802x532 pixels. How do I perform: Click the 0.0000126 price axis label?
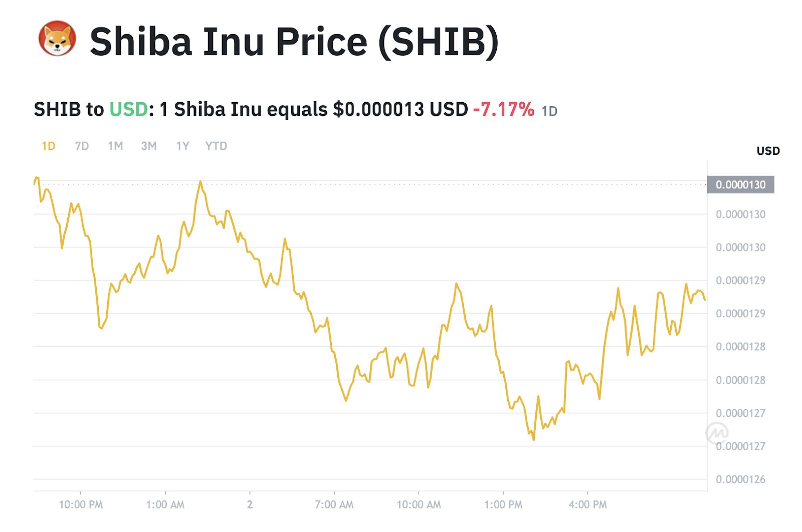[740, 479]
